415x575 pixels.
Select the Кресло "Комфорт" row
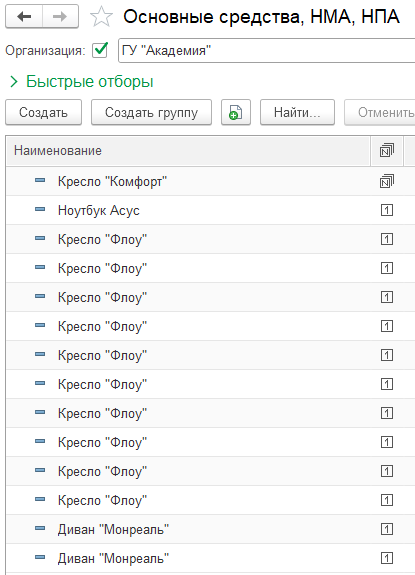click(x=210, y=181)
